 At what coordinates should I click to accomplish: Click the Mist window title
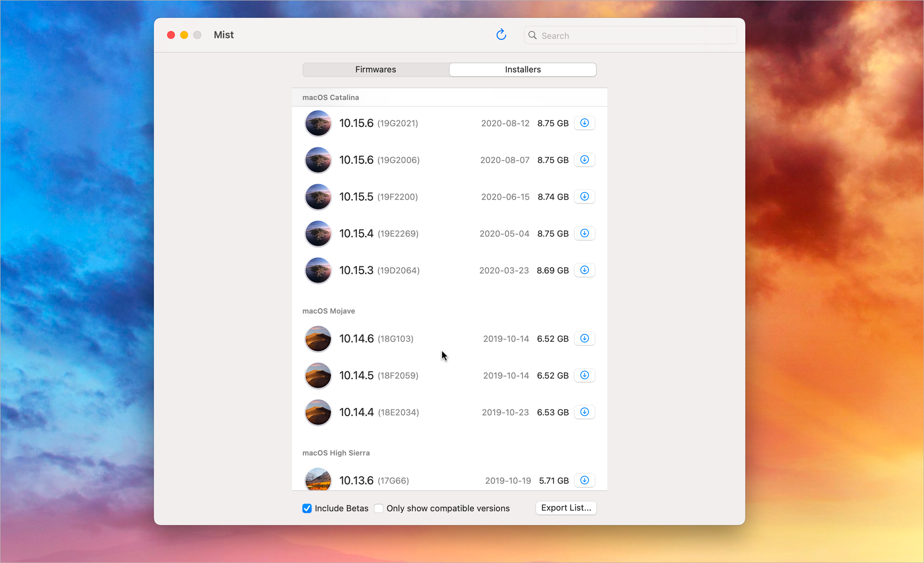coord(224,35)
